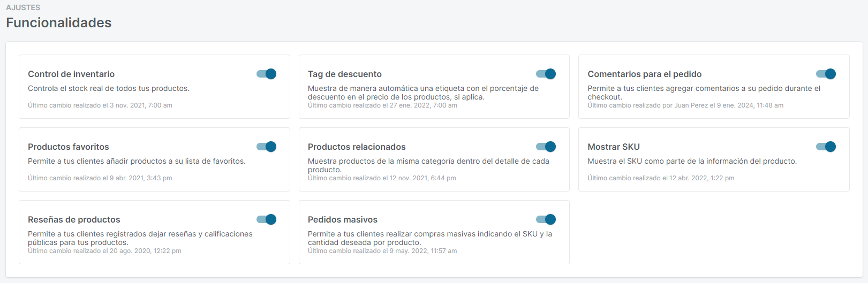Select the 'Tag de descuento' title

pos(345,74)
